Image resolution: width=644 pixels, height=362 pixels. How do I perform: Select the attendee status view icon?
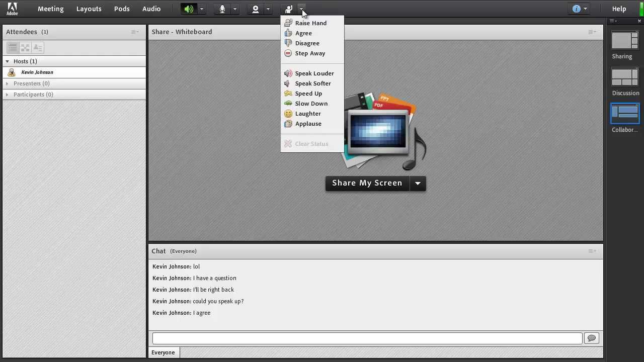[x=38, y=47]
